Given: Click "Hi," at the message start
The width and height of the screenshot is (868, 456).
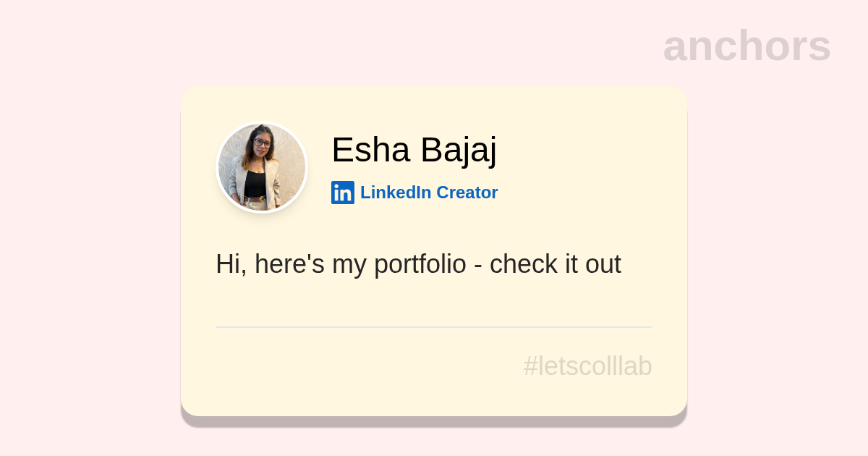Looking at the screenshot, I should [231, 264].
